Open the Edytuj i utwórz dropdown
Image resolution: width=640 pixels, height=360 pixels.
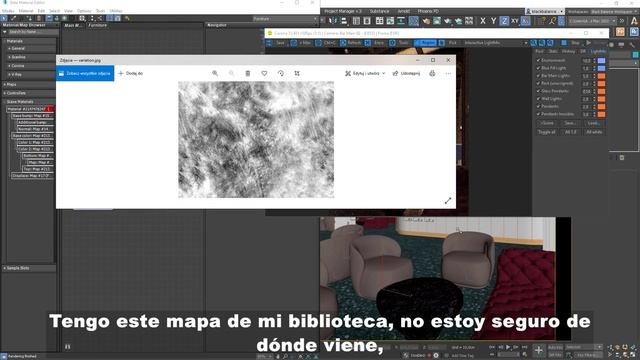coord(365,73)
